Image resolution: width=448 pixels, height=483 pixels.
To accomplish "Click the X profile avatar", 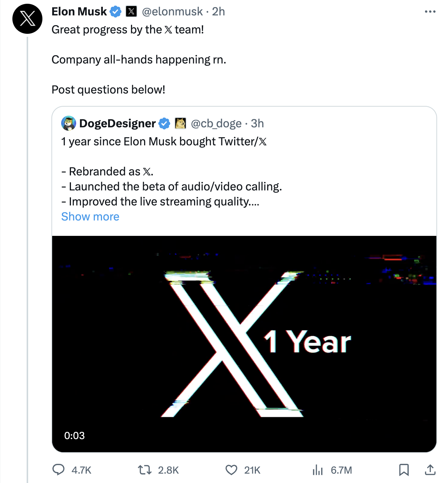I will tap(27, 19).
